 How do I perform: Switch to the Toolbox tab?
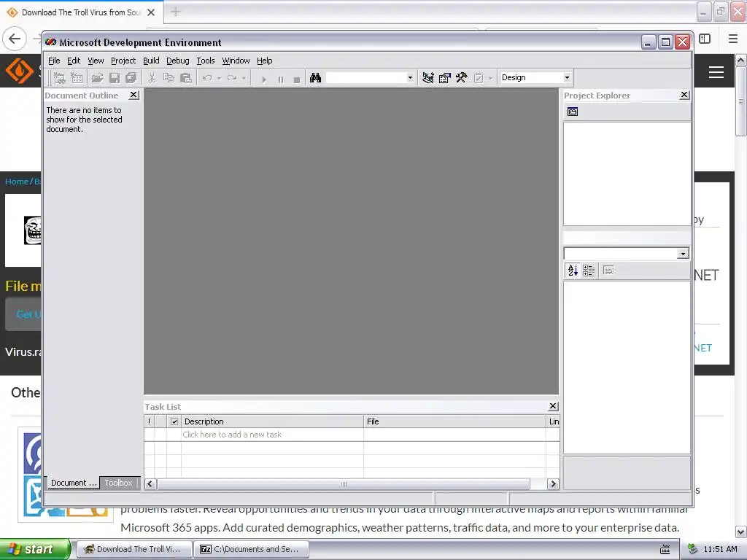click(x=119, y=483)
